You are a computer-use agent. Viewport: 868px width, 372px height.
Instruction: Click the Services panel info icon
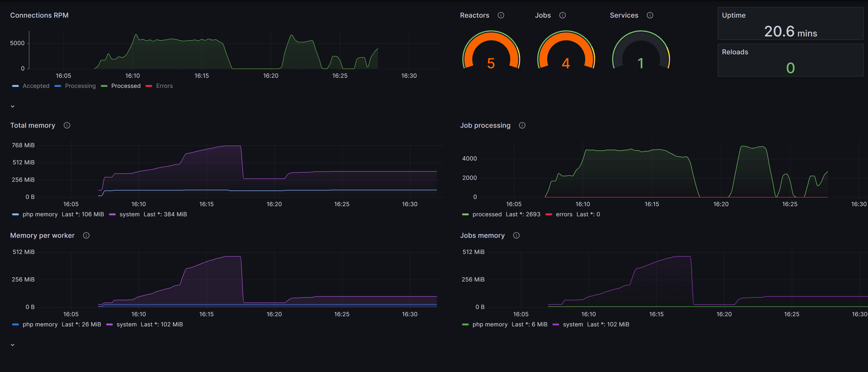tap(650, 15)
